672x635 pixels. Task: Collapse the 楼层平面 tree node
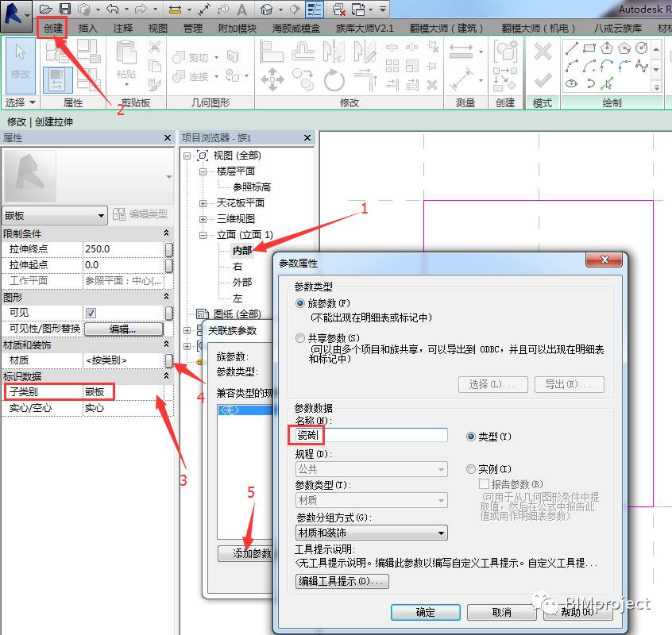point(203,171)
